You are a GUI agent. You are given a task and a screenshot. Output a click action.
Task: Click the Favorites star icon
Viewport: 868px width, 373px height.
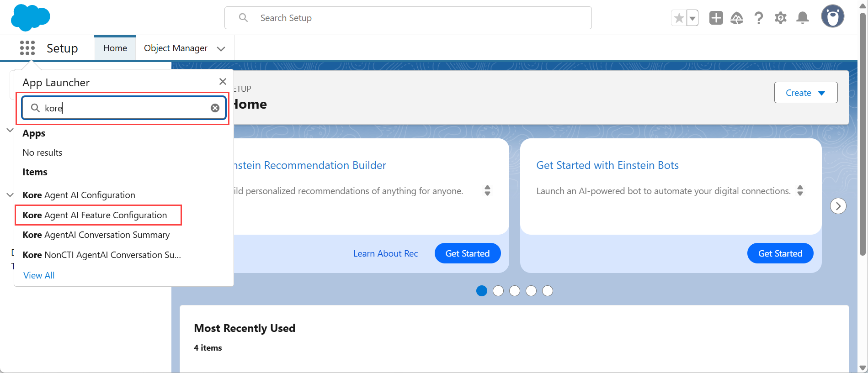[x=679, y=18]
